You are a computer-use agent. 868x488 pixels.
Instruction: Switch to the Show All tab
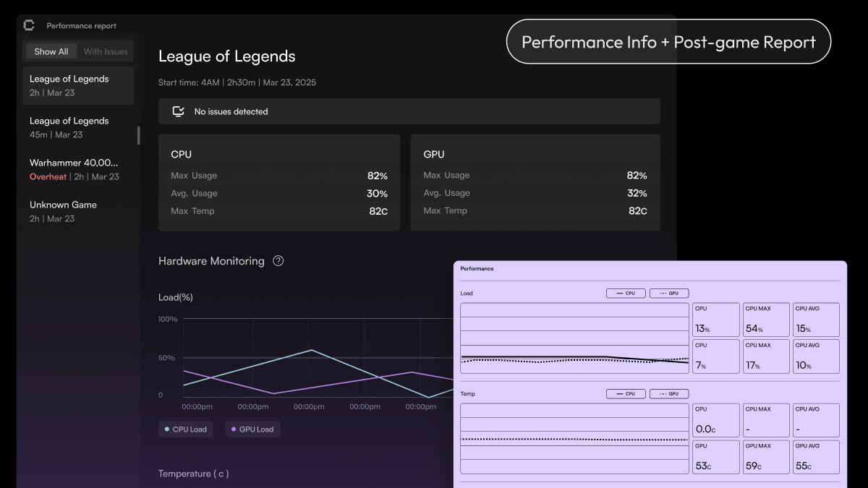[51, 51]
